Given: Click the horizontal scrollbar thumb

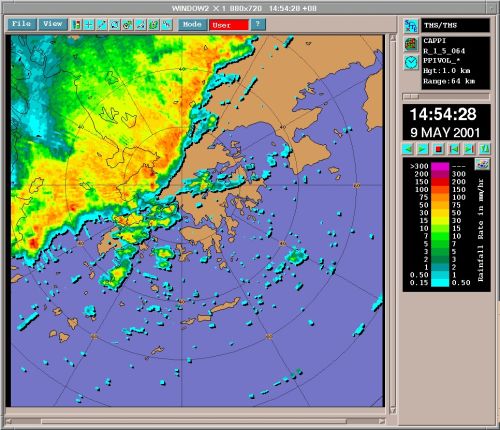Looking at the screenshot, I should point(193,421).
